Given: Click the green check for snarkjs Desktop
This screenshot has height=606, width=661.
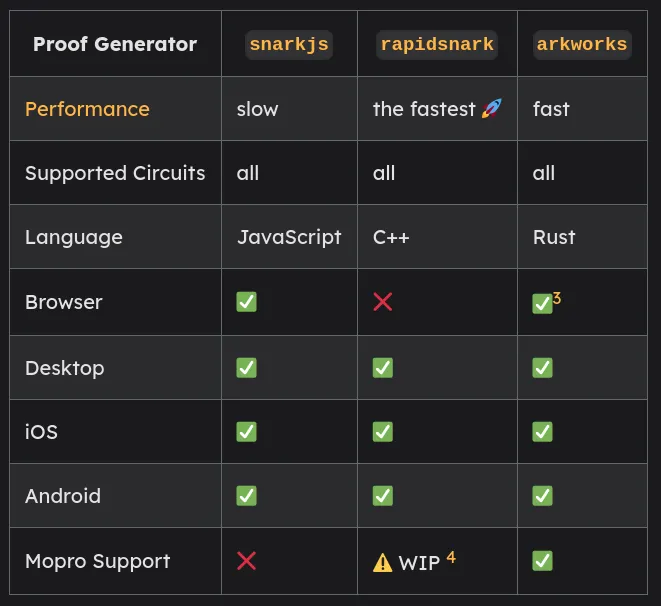Looking at the screenshot, I should click(246, 367).
